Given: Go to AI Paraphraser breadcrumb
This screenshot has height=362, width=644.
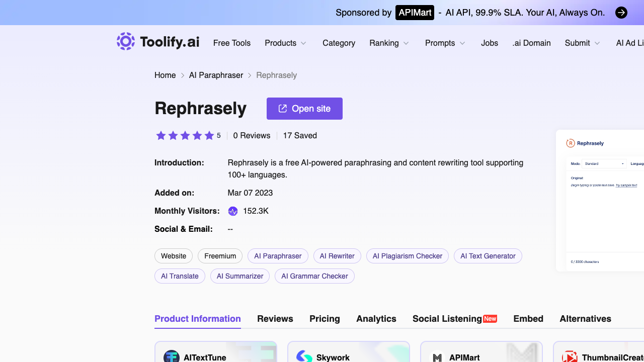Looking at the screenshot, I should 216,75.
